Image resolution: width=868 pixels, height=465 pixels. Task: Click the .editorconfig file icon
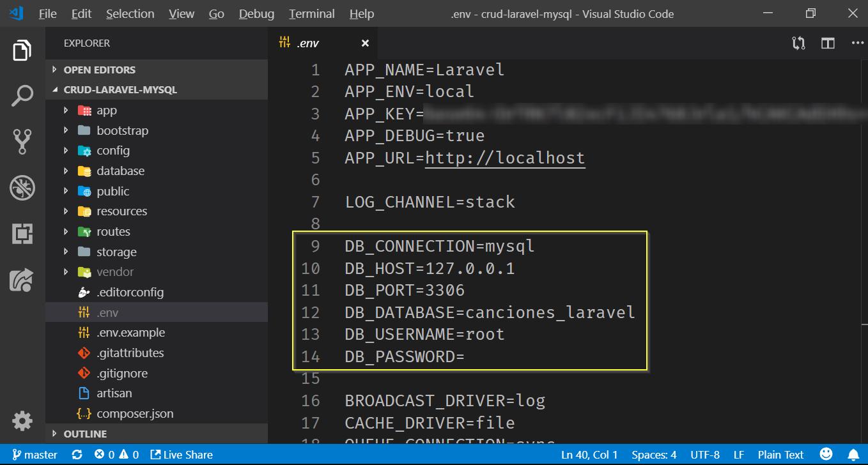[x=84, y=293]
